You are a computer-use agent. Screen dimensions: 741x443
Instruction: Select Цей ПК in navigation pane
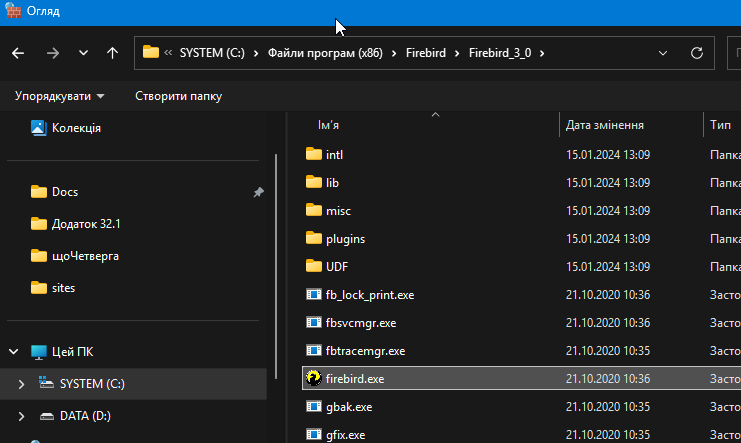tap(72, 352)
